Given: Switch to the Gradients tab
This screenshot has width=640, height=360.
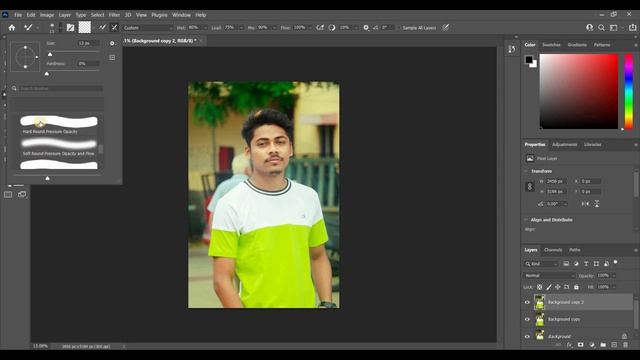Looking at the screenshot, I should (x=577, y=44).
